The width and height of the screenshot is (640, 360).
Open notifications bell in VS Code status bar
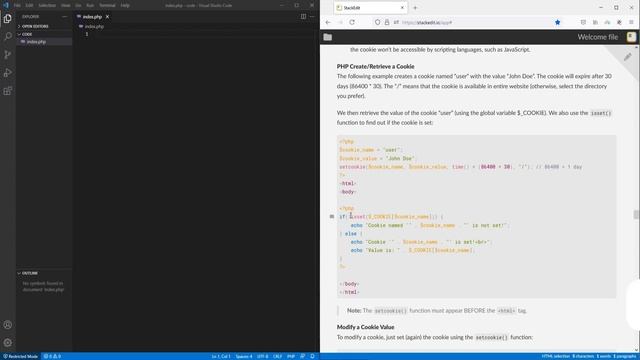312,356
